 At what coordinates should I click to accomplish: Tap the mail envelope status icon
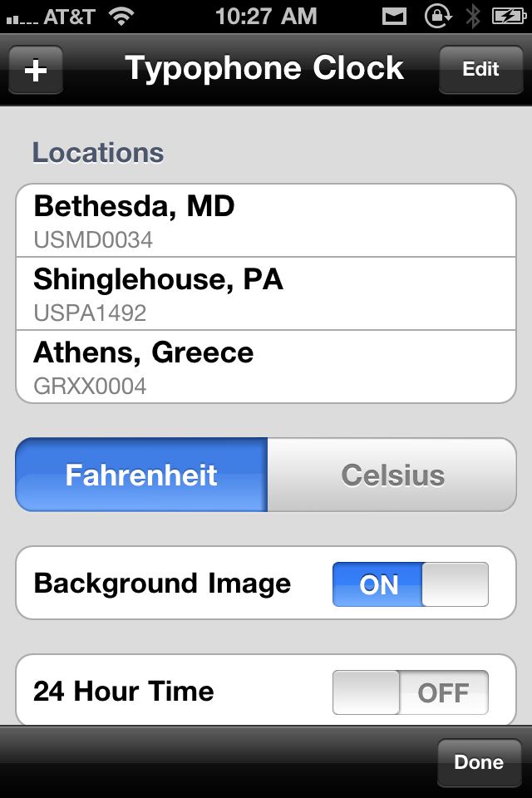[x=395, y=17]
